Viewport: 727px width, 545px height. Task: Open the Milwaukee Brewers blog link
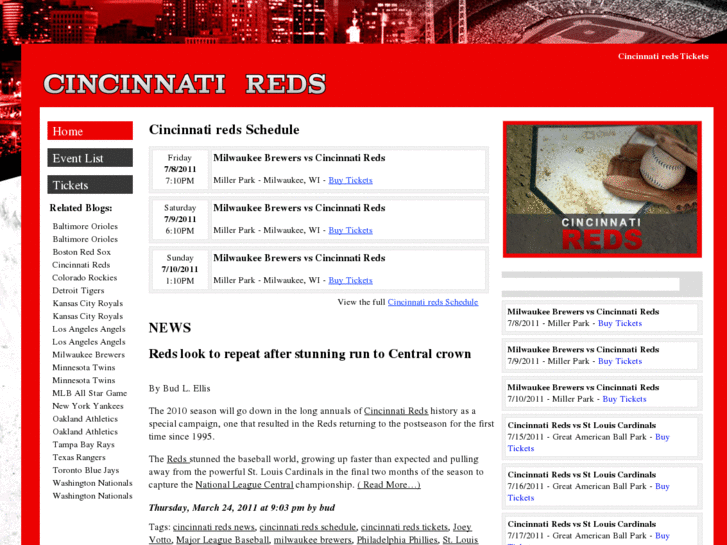(x=89, y=354)
